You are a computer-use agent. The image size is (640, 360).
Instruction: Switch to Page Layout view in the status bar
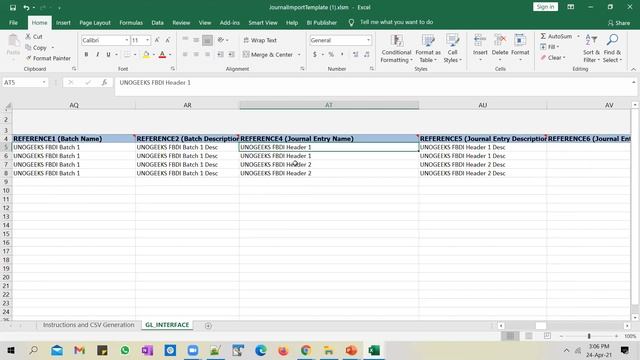[529, 336]
